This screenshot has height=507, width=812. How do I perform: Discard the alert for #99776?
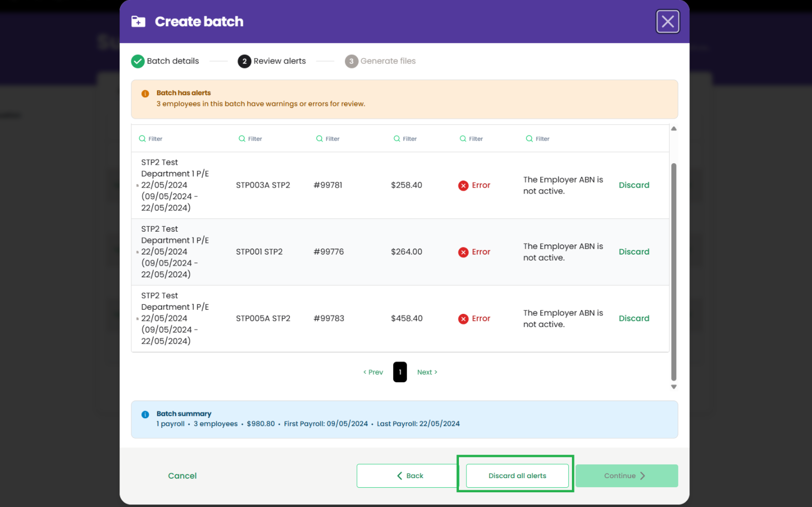[634, 251]
